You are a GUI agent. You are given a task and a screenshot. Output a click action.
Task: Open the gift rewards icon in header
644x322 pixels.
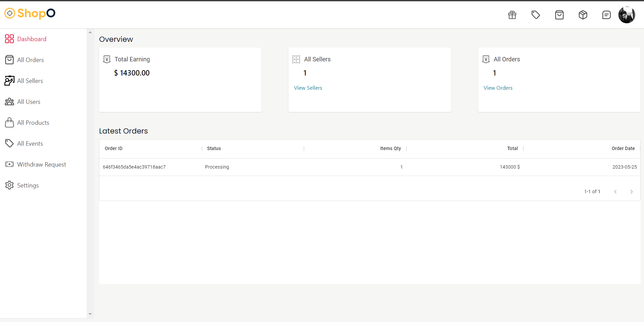512,15
